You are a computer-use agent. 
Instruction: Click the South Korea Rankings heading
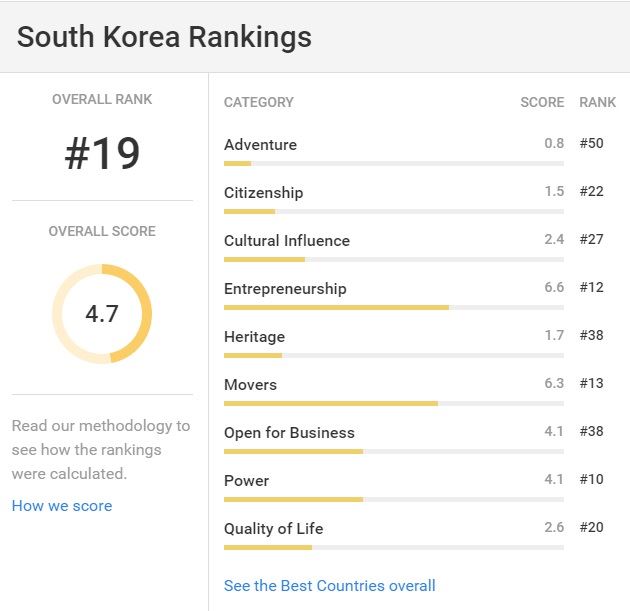click(x=164, y=37)
